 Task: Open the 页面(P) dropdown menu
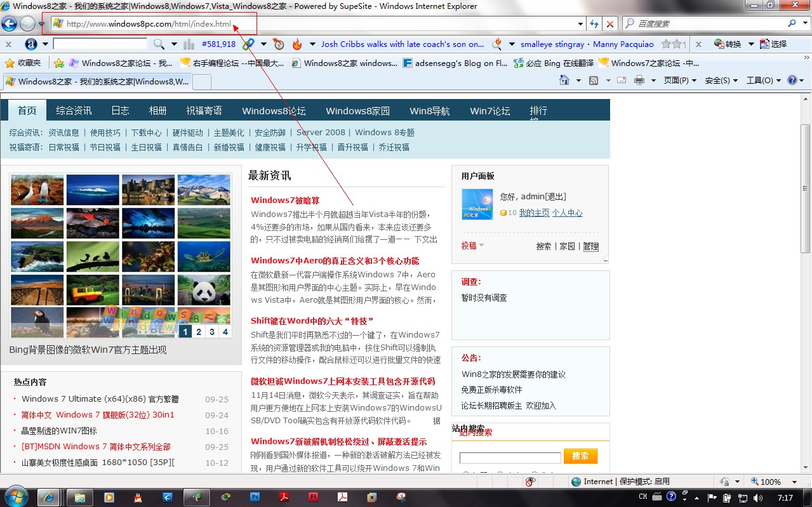[677, 80]
